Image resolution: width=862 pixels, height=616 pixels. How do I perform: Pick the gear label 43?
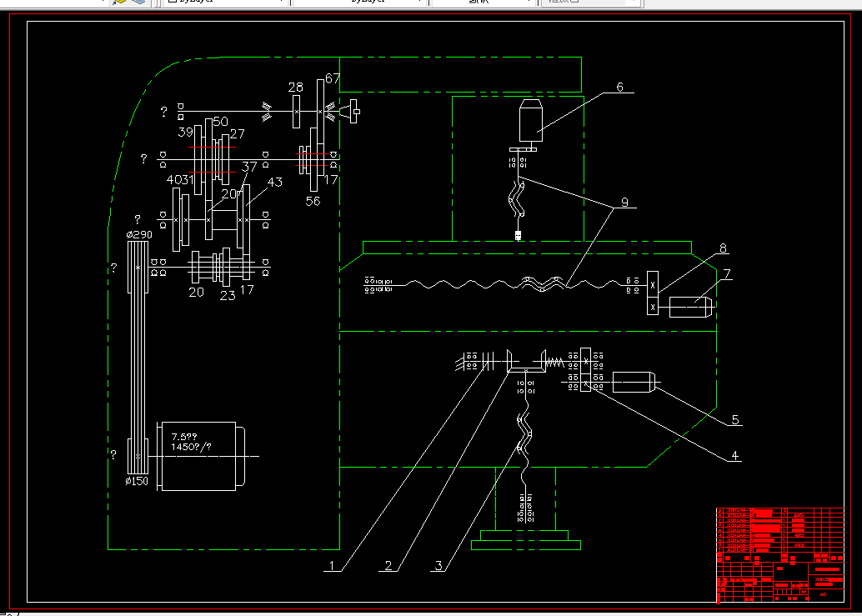coord(275,182)
